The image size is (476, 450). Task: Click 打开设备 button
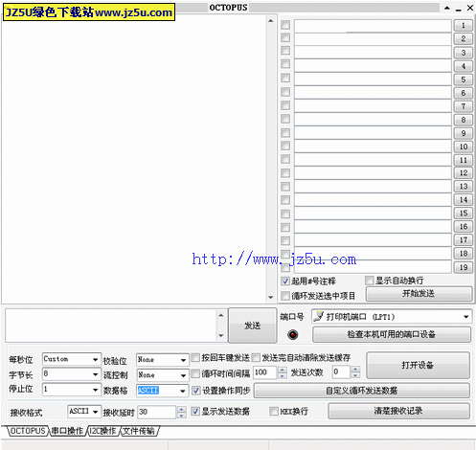(418, 365)
